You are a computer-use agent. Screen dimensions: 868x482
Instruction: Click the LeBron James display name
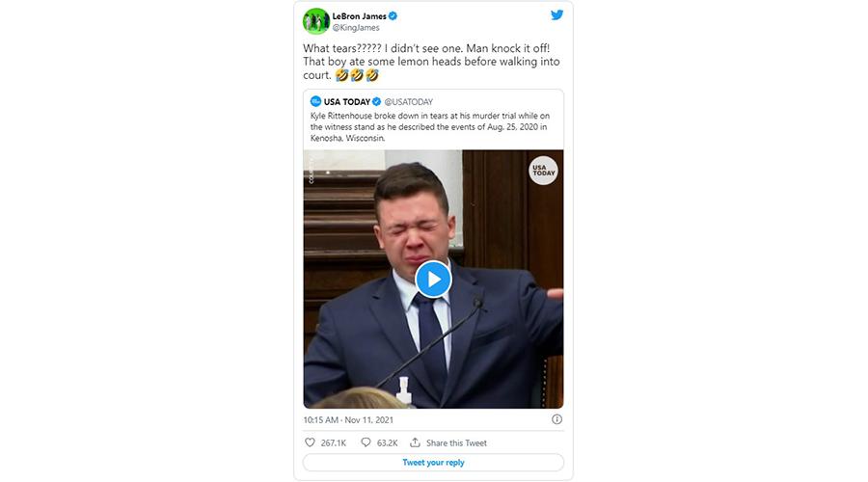coord(359,16)
